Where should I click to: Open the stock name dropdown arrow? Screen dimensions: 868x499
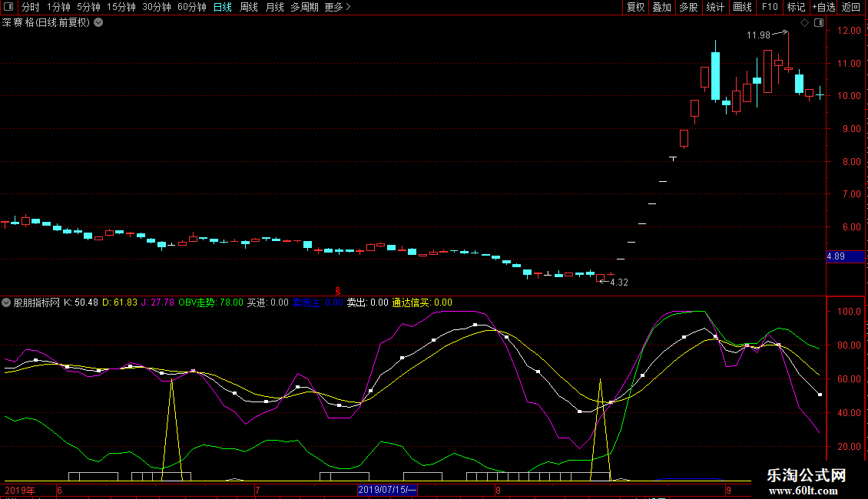point(98,23)
